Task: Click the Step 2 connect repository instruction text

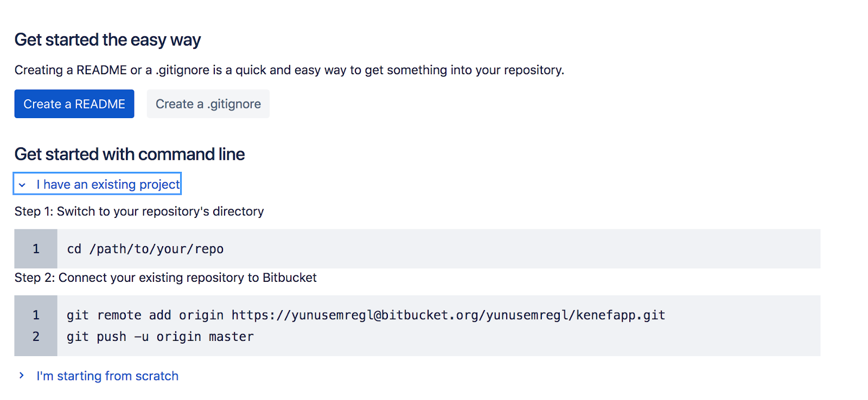Action: click(x=165, y=278)
